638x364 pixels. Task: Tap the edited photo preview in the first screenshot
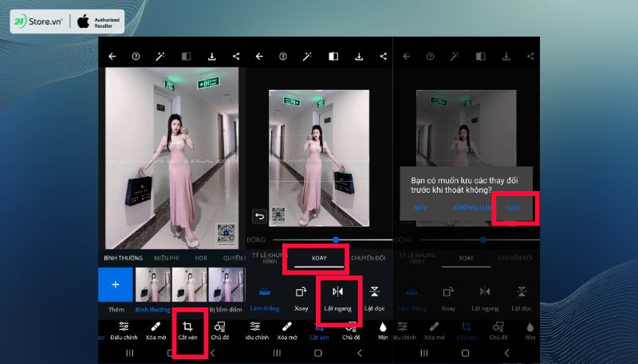click(x=171, y=158)
